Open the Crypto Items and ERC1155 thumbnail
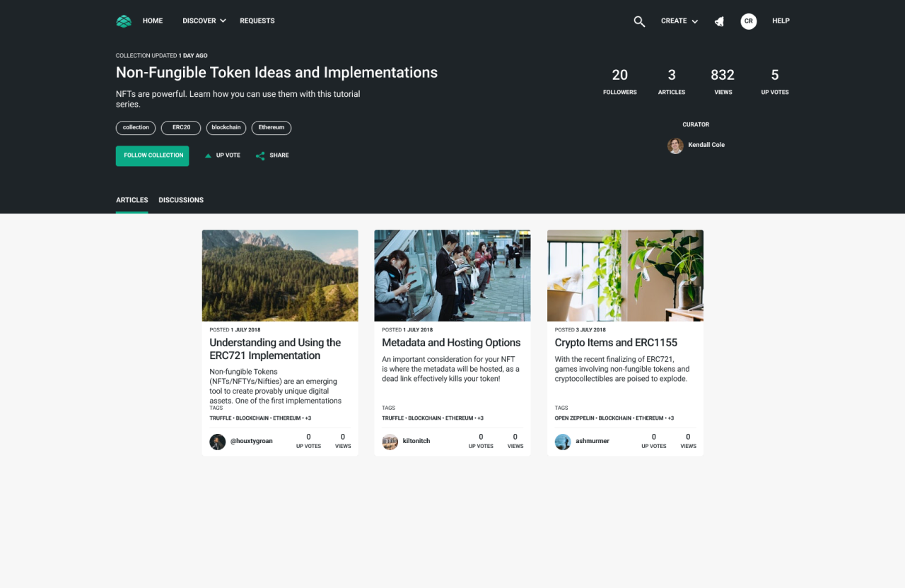Image resolution: width=905 pixels, height=588 pixels. 625,275
